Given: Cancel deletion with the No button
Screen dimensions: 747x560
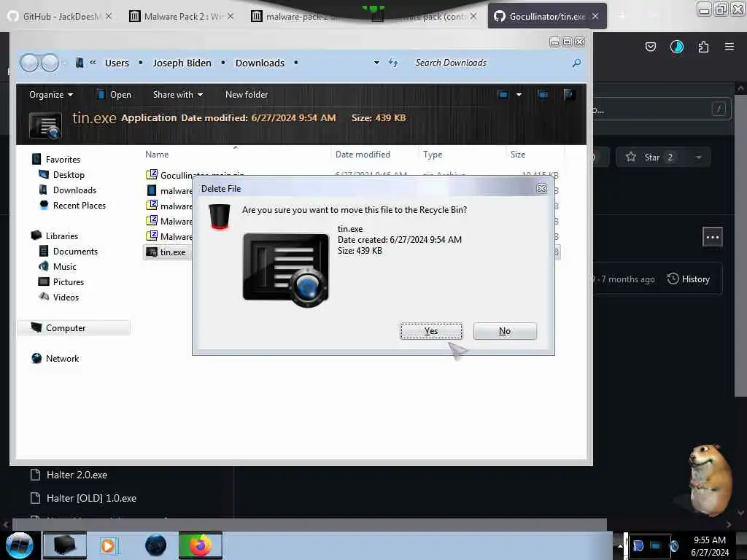Looking at the screenshot, I should click(x=505, y=331).
